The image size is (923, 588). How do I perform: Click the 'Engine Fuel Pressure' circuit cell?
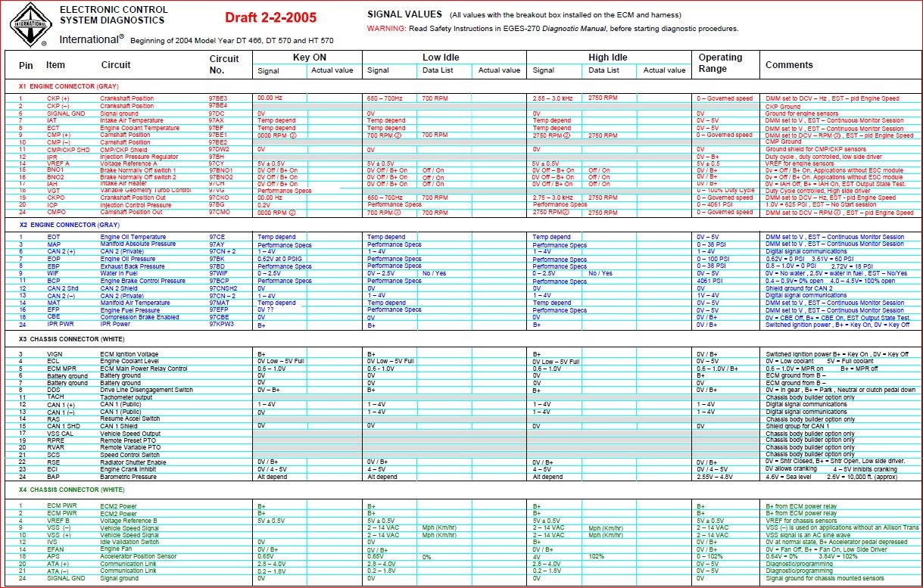click(x=130, y=310)
